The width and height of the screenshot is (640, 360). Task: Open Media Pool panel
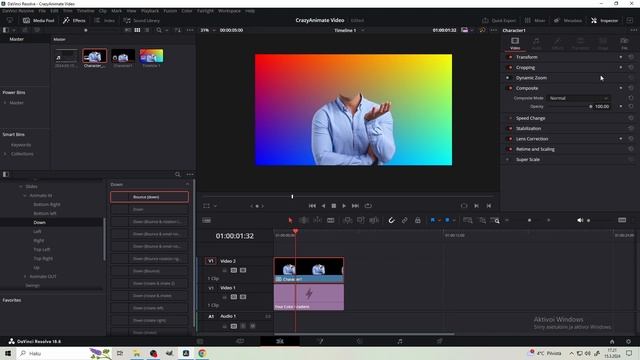click(39, 20)
